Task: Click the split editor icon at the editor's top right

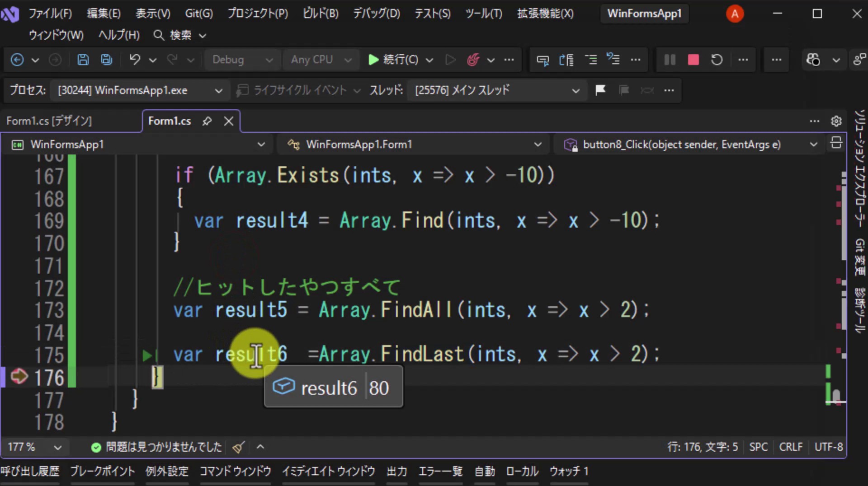Action: tap(836, 143)
